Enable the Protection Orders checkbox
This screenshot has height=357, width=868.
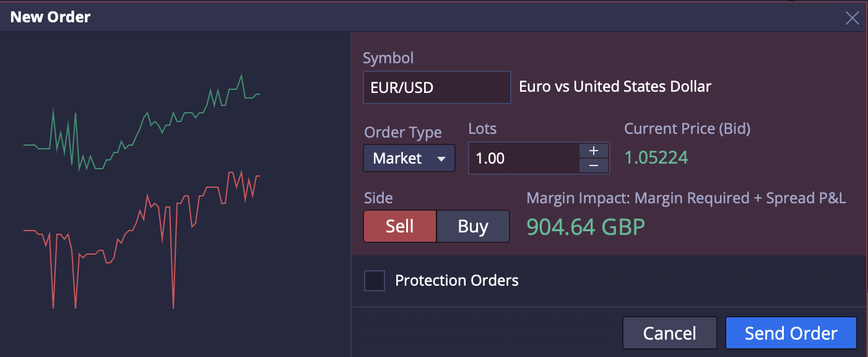pos(375,281)
